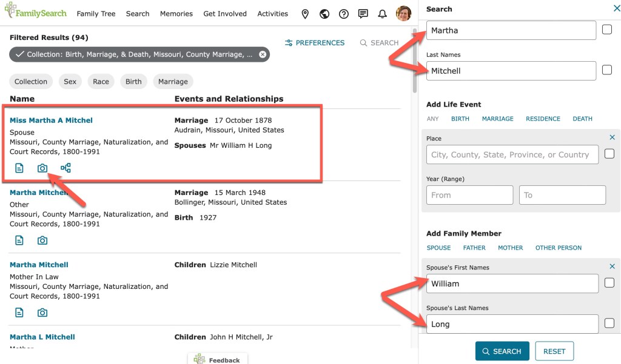Toggle exact match checkbox for Mitchell last name

tap(606, 70)
